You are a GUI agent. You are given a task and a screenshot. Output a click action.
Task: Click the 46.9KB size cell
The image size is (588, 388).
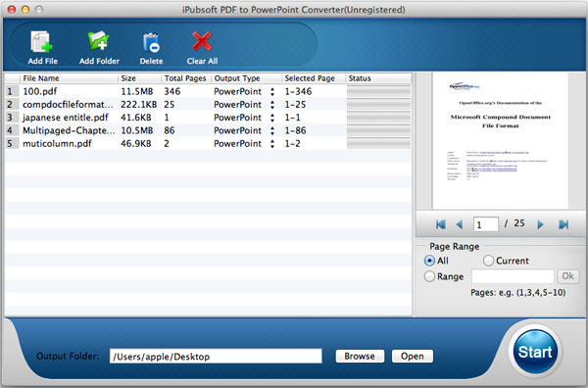136,144
